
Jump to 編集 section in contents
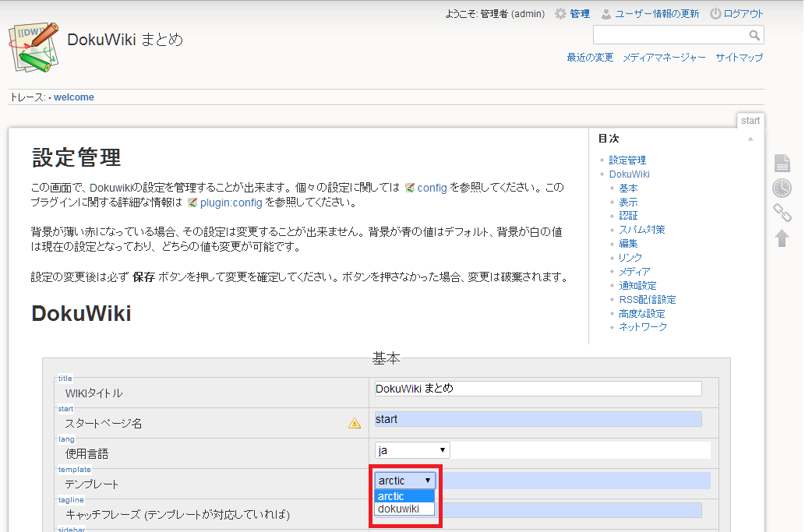tap(628, 244)
